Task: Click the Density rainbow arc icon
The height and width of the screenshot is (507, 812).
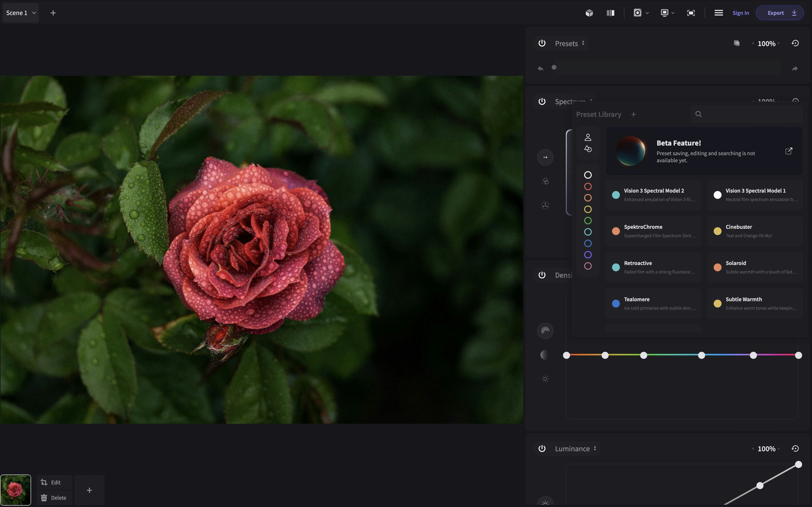Action: point(545,331)
